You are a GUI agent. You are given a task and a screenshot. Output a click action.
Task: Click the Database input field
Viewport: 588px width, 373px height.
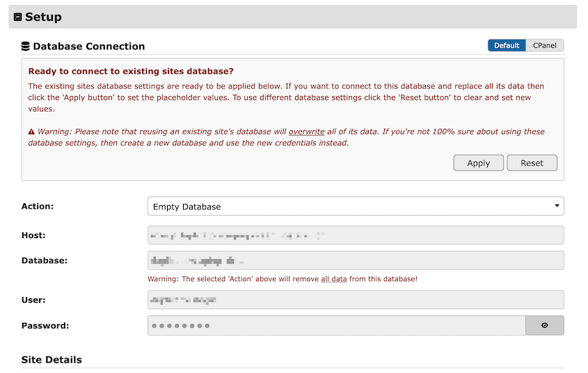point(356,260)
